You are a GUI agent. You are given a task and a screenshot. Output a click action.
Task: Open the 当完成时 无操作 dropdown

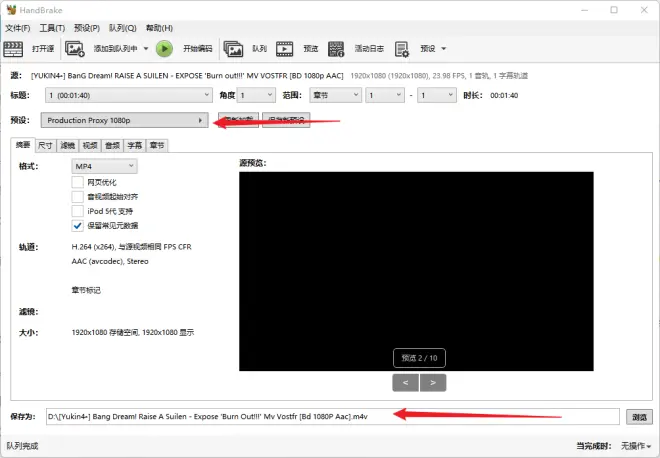pyautogui.click(x=636, y=446)
